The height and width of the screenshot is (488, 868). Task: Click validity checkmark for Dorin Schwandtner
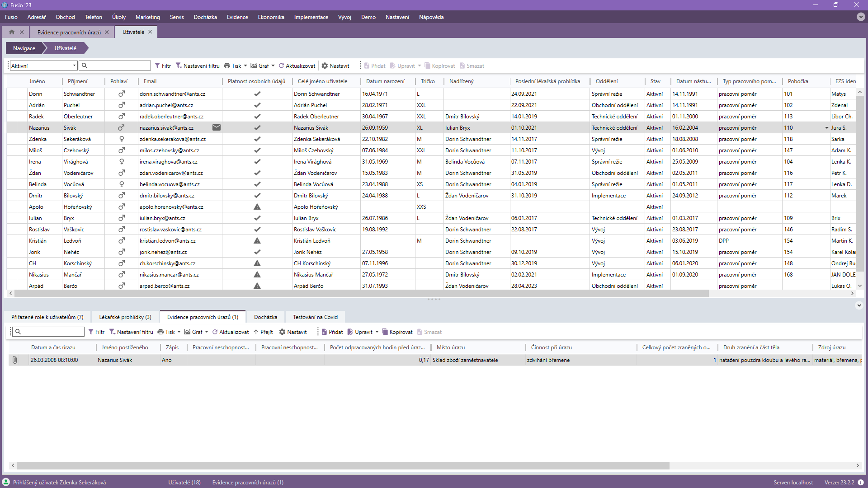pos(257,94)
